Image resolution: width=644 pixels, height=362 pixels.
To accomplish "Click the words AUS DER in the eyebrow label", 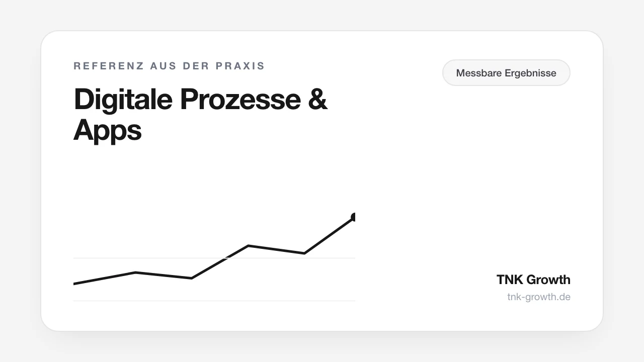I will coord(180,66).
